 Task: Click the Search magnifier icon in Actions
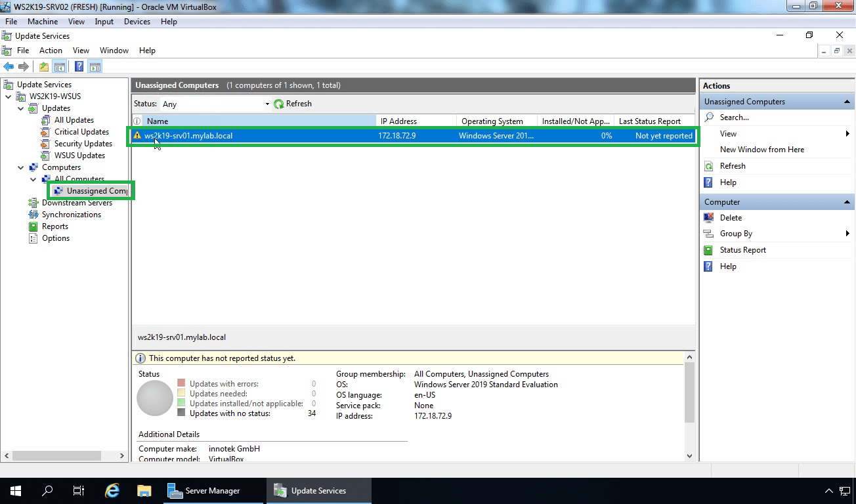[709, 117]
